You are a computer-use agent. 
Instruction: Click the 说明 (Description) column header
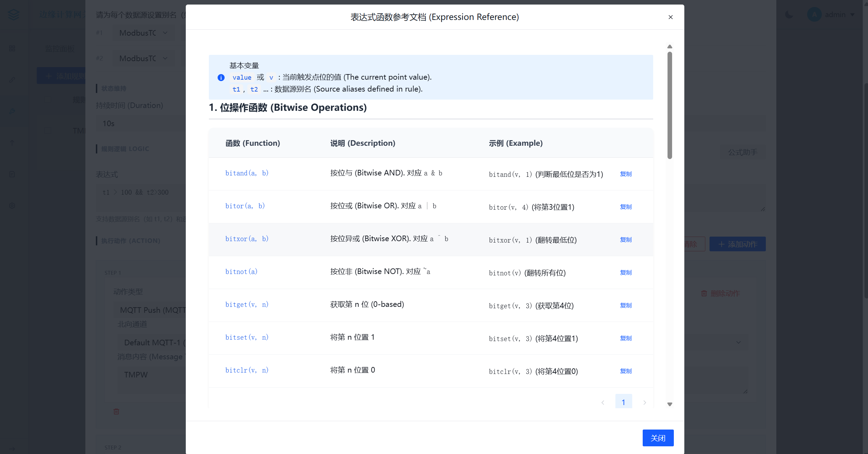pos(362,143)
